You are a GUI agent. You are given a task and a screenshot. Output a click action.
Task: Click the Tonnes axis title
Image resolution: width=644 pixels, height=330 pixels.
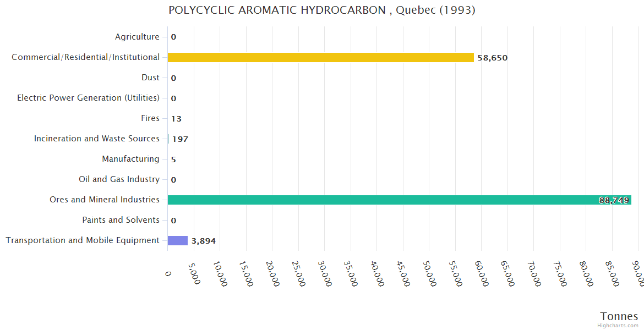coord(619,316)
